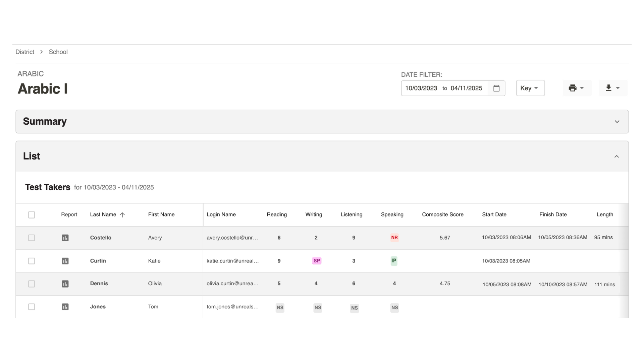
Task: Sort by Last Name arrow icon
Action: pyautogui.click(x=122, y=215)
